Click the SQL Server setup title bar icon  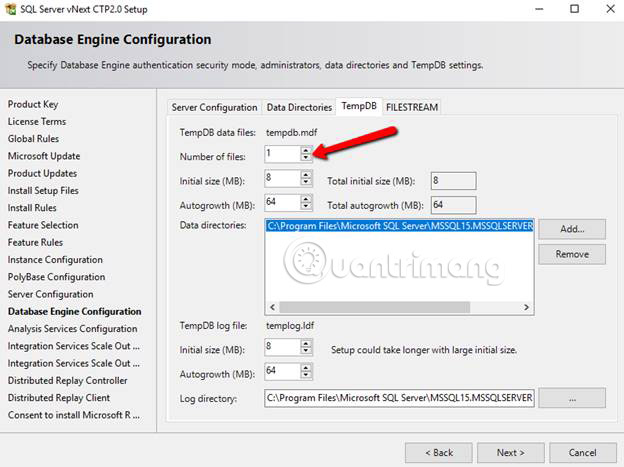[x=11, y=9]
